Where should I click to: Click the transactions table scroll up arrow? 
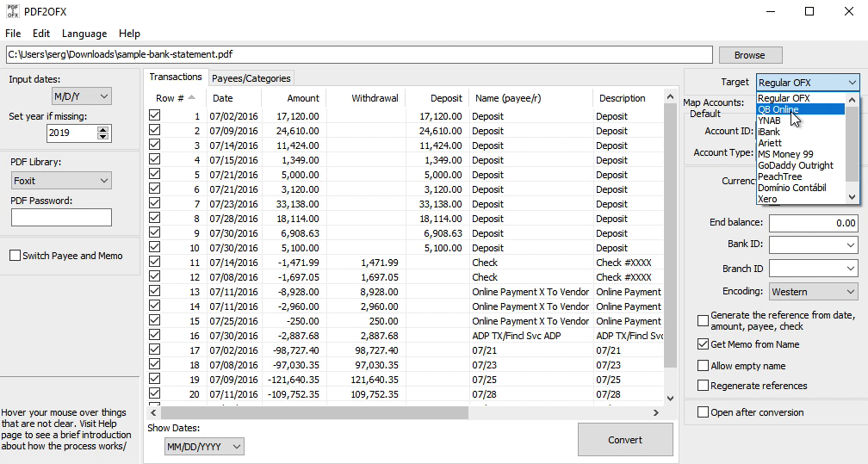pyautogui.click(x=670, y=96)
